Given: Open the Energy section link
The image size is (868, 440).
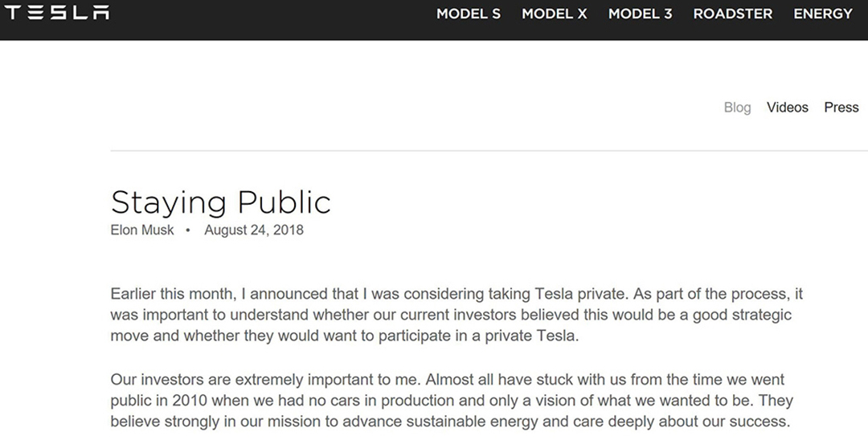Looking at the screenshot, I should coord(822,14).
